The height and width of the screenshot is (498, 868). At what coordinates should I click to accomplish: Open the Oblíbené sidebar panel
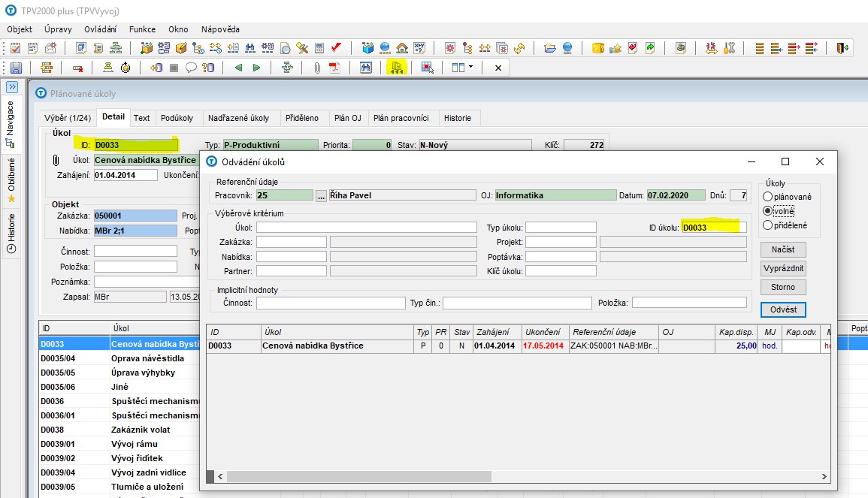[11, 180]
